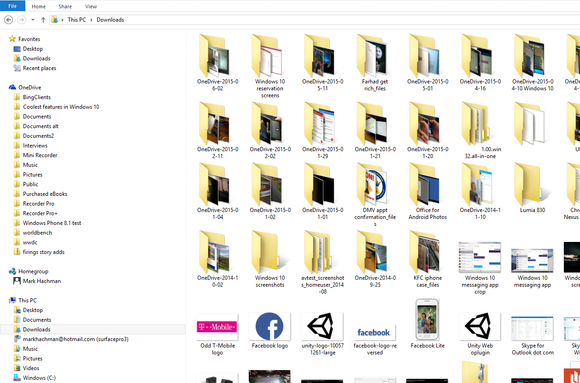Open the Share ribbon tab
This screenshot has height=383, width=580.
(x=65, y=6)
